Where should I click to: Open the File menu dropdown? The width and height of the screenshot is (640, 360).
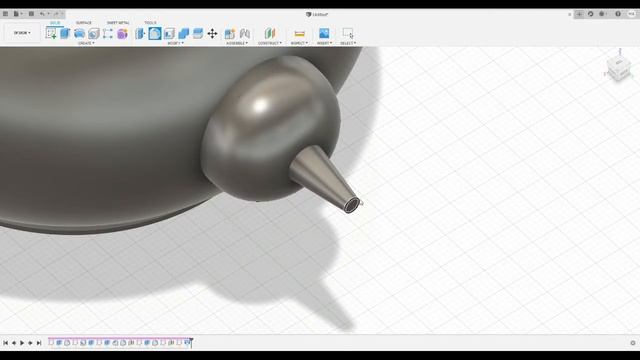point(18,14)
